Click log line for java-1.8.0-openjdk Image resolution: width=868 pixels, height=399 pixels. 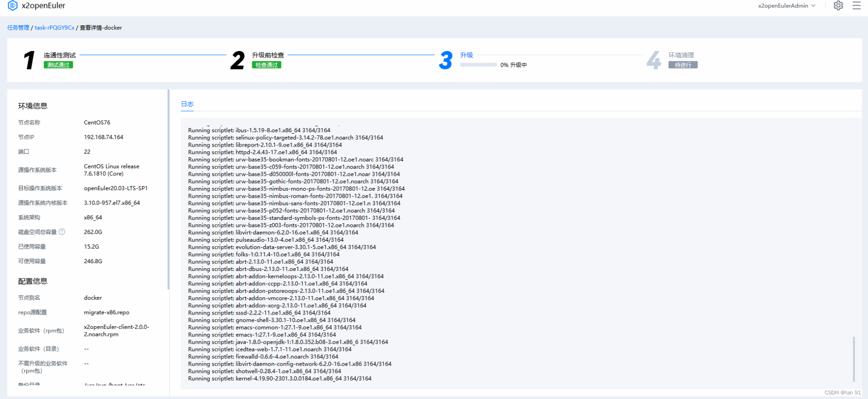288,342
